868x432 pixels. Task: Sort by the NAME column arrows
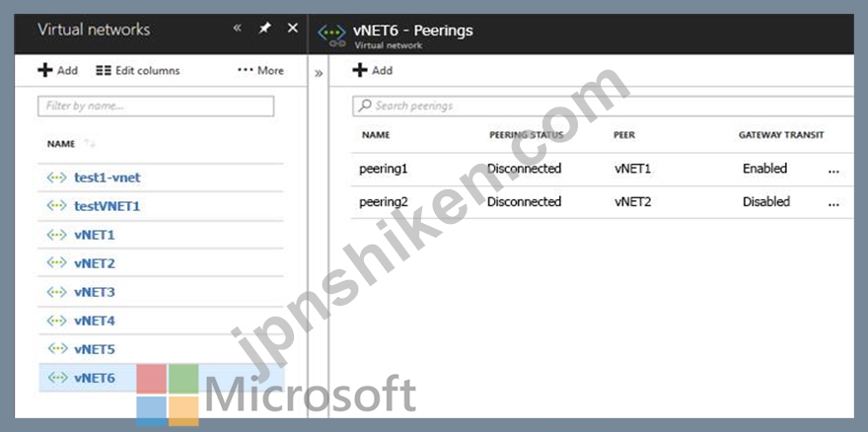[90, 143]
